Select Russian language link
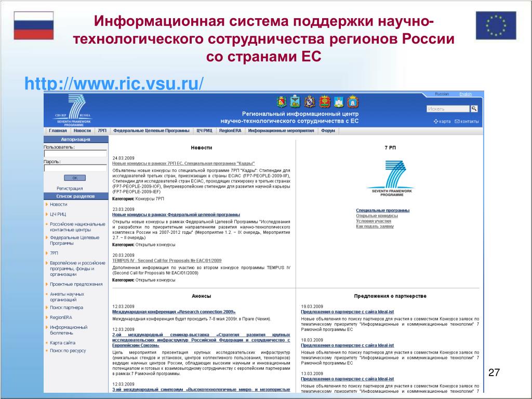 (x=442, y=94)
